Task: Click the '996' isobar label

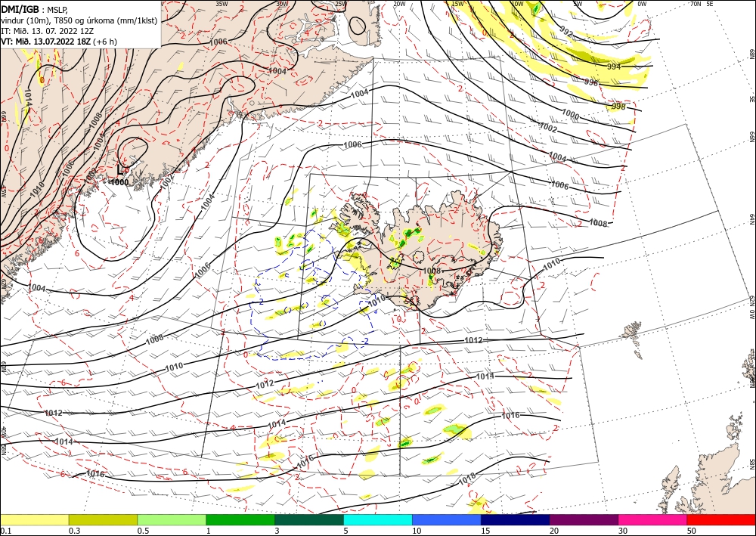Action: coord(591,82)
